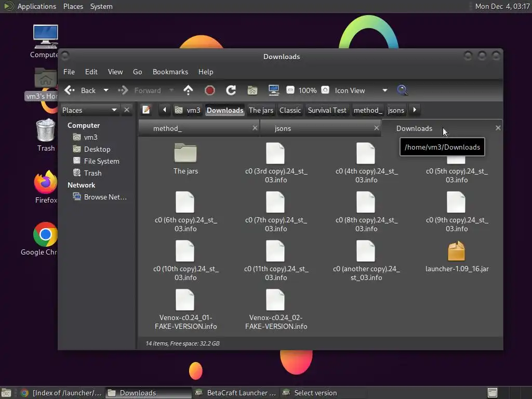Click the Back button

click(81, 90)
